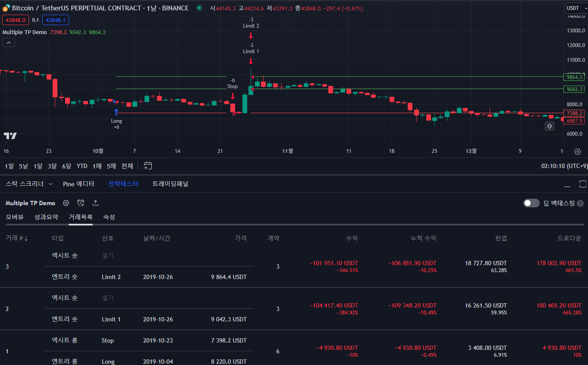Set chart range to 3달
Screen dimensions: 588x365
point(52,166)
